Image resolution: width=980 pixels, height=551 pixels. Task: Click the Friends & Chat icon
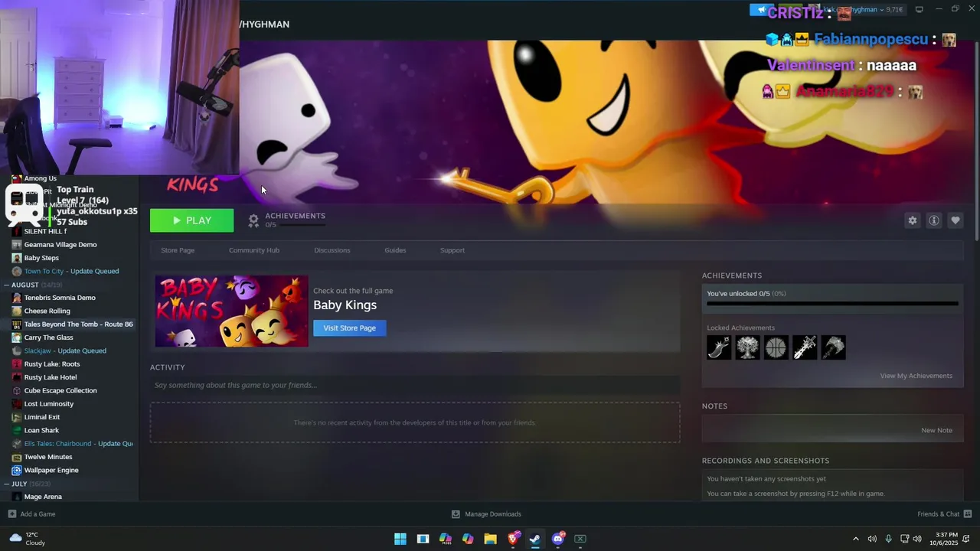pyautogui.click(x=967, y=514)
